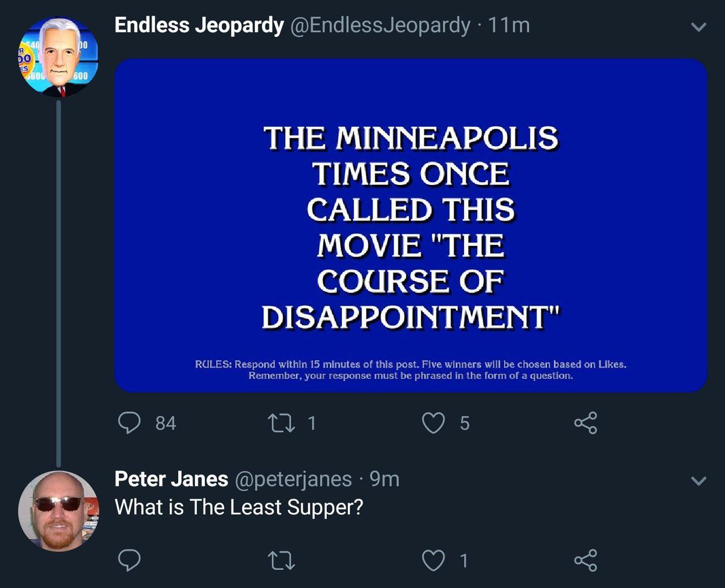725x588 pixels.
Task: Reply to the Endless Jeopardy tweet
Action: (x=129, y=422)
